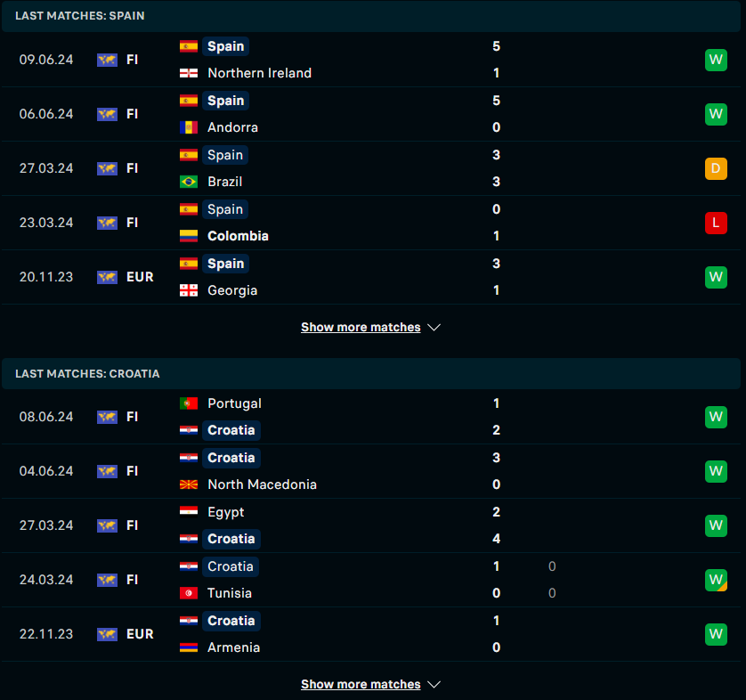Click the green W badge for Spain vs Northern Ireland
This screenshot has height=700, width=746.
(x=716, y=60)
